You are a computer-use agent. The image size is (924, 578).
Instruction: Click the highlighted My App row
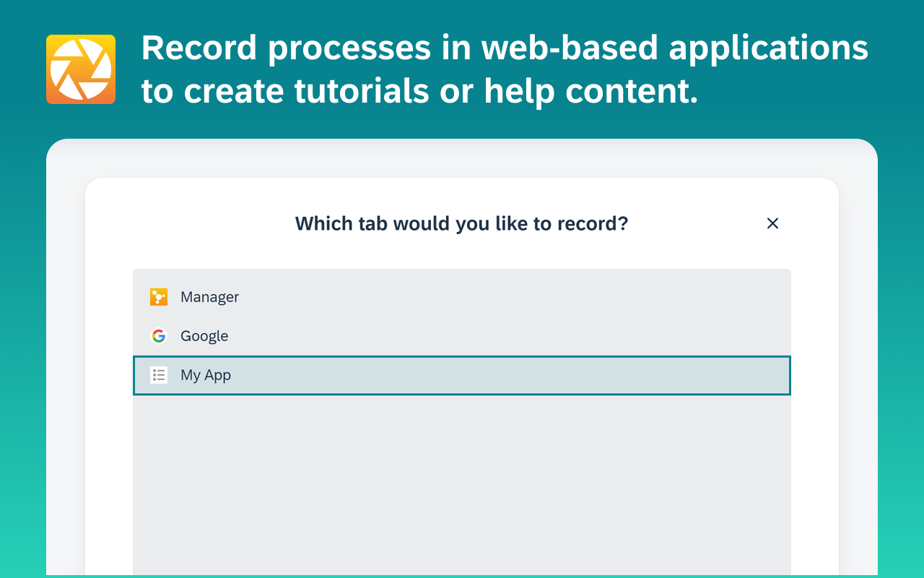[x=462, y=375]
